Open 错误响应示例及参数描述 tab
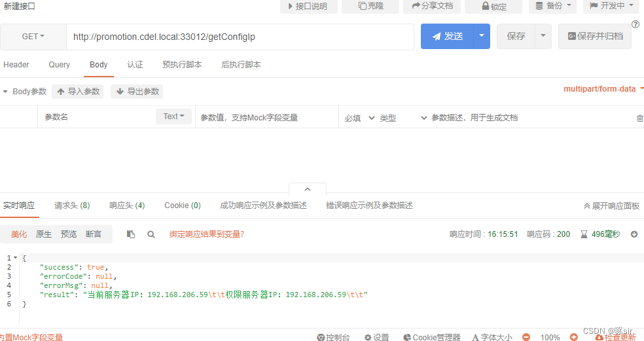Screen dimensions: 644x341 (x=369, y=206)
